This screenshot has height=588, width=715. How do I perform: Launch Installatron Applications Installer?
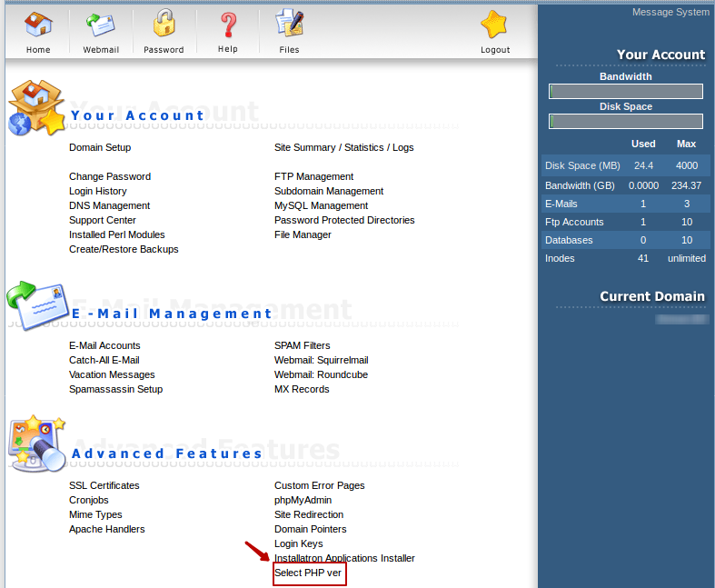(344, 558)
